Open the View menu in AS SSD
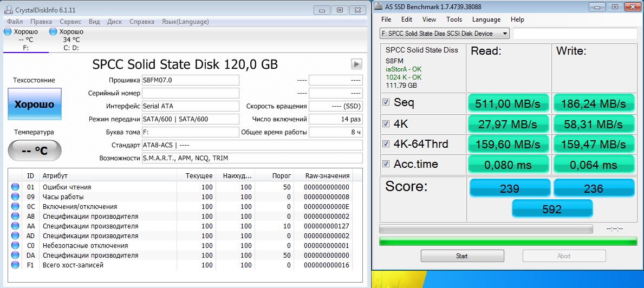The width and height of the screenshot is (644, 288). point(429,19)
